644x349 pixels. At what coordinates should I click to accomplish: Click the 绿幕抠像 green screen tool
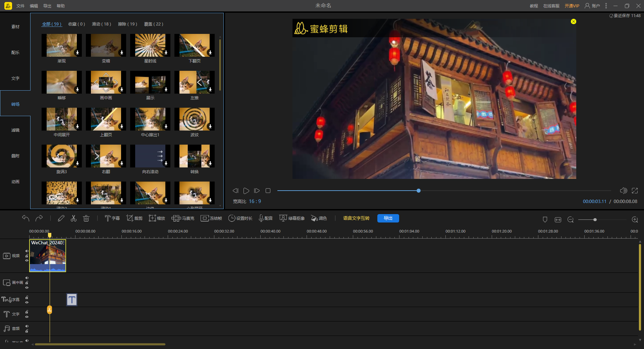pyautogui.click(x=292, y=218)
